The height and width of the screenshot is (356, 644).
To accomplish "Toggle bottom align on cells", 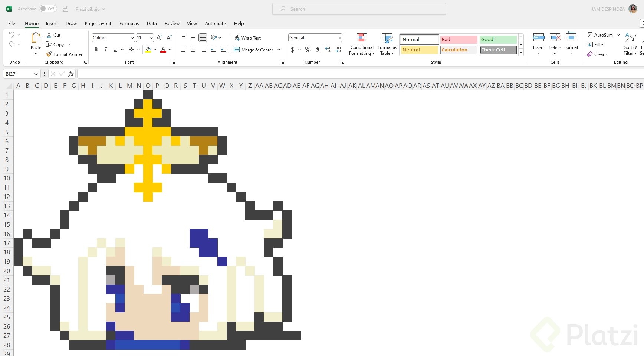I will pyautogui.click(x=203, y=37).
